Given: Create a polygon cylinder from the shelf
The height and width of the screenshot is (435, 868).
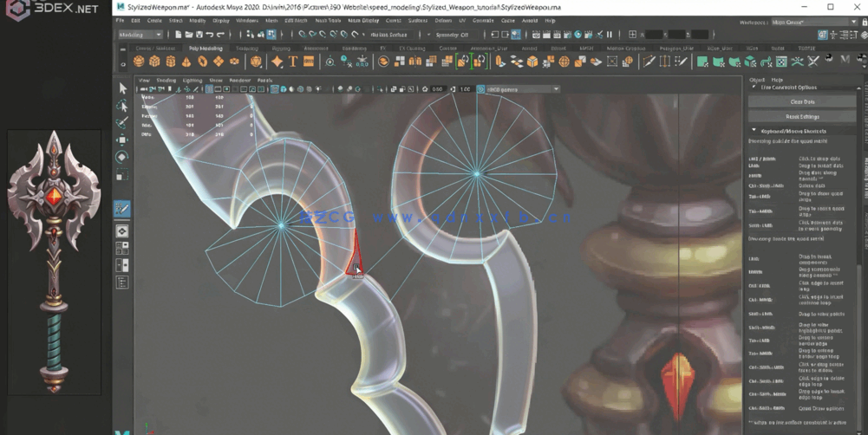Looking at the screenshot, I should click(171, 62).
